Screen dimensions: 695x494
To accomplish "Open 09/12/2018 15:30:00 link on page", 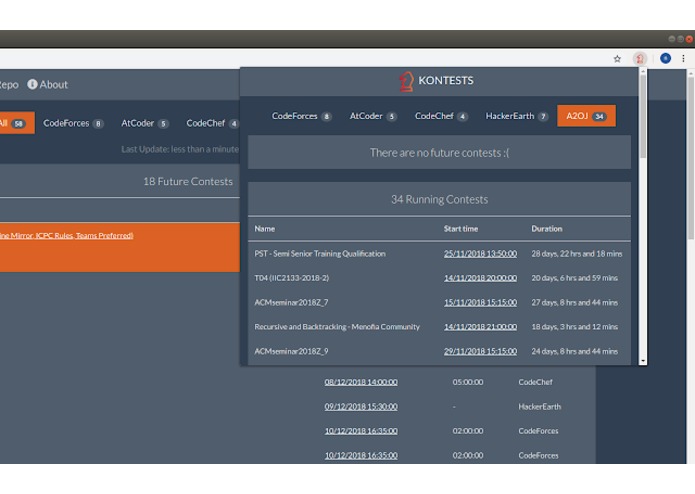I will pyautogui.click(x=361, y=407).
